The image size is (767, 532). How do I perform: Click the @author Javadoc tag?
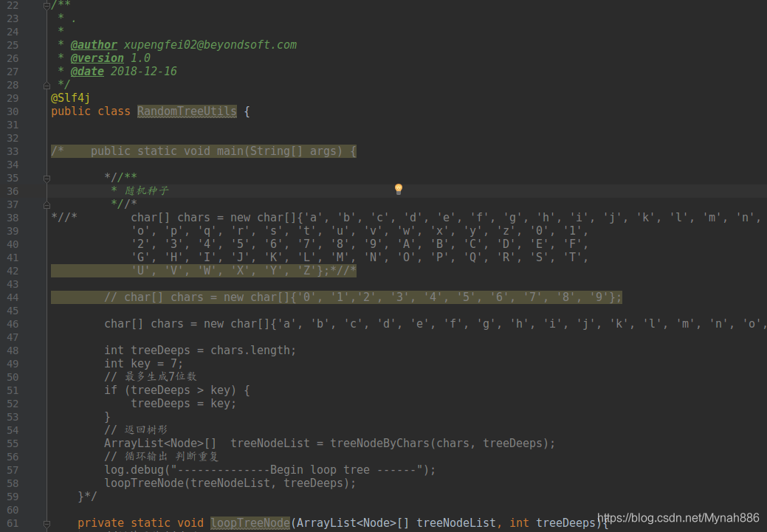94,45
